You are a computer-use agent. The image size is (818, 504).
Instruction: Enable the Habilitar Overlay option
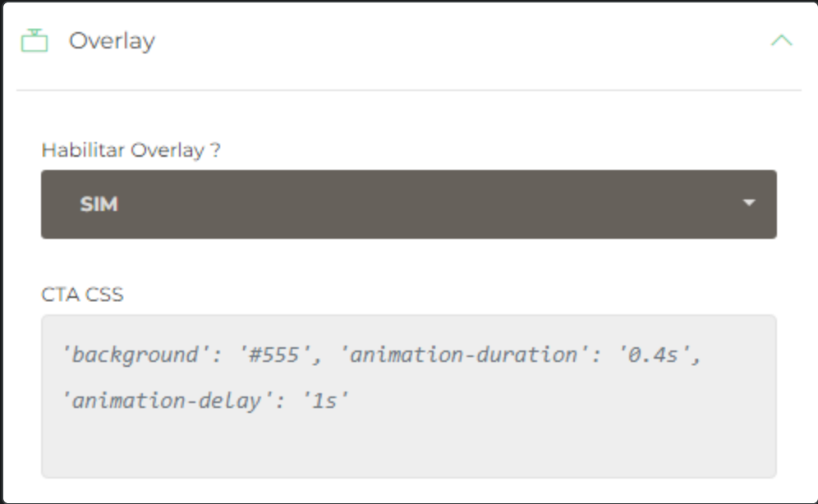(x=408, y=204)
